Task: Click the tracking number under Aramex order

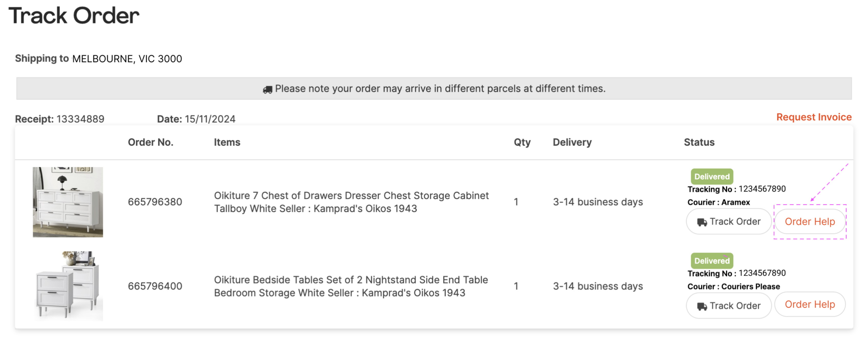Action: click(762, 189)
